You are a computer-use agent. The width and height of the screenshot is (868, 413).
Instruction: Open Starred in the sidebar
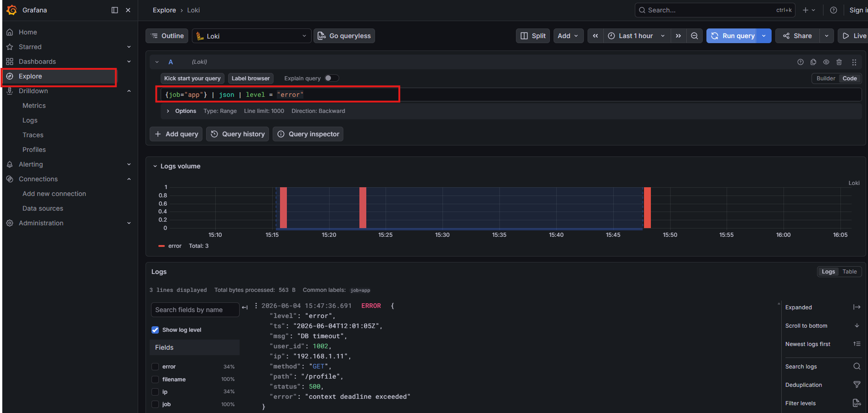coord(30,47)
